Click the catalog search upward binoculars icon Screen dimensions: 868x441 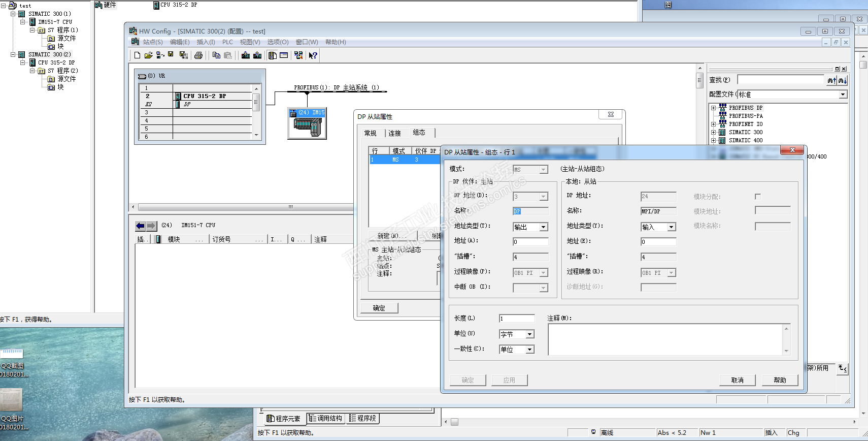[x=831, y=80]
